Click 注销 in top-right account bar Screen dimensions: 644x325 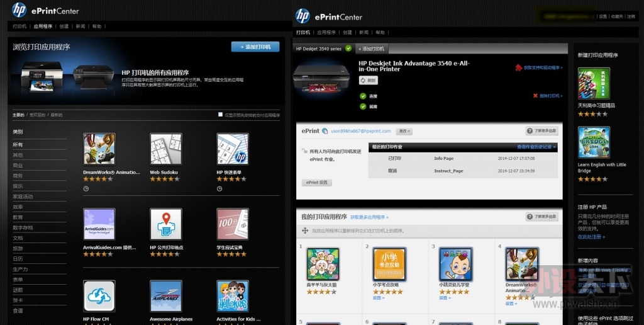631,16
